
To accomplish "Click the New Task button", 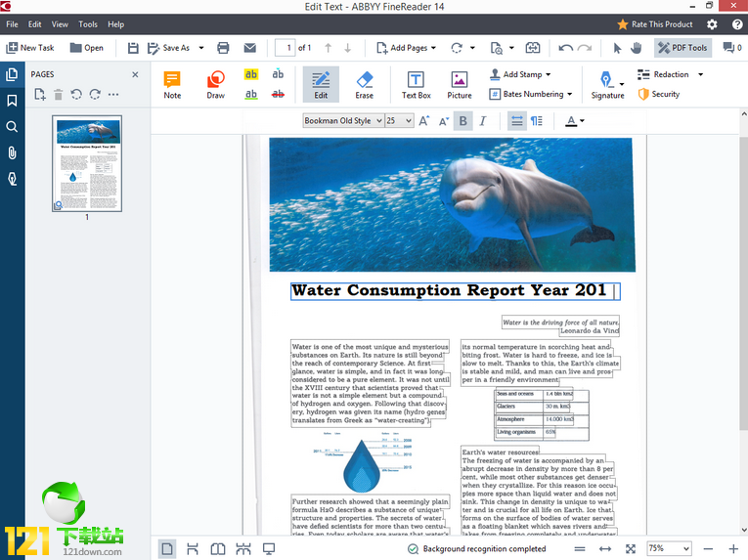I will (x=30, y=47).
